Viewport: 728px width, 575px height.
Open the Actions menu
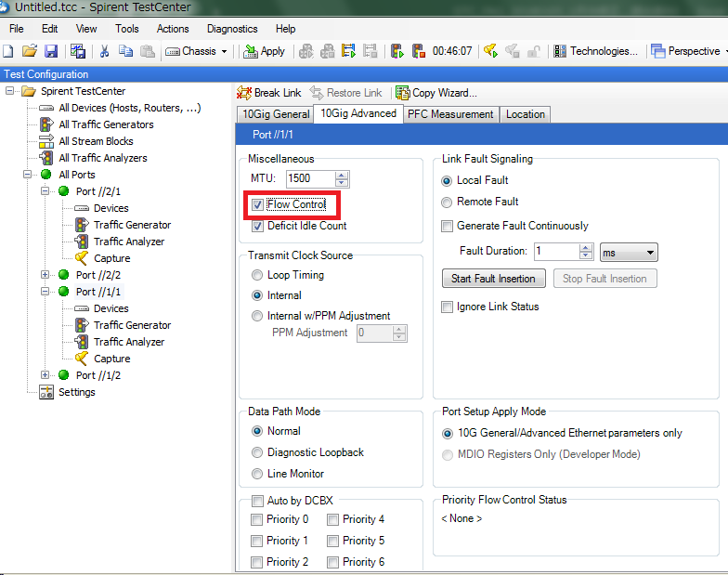click(173, 29)
